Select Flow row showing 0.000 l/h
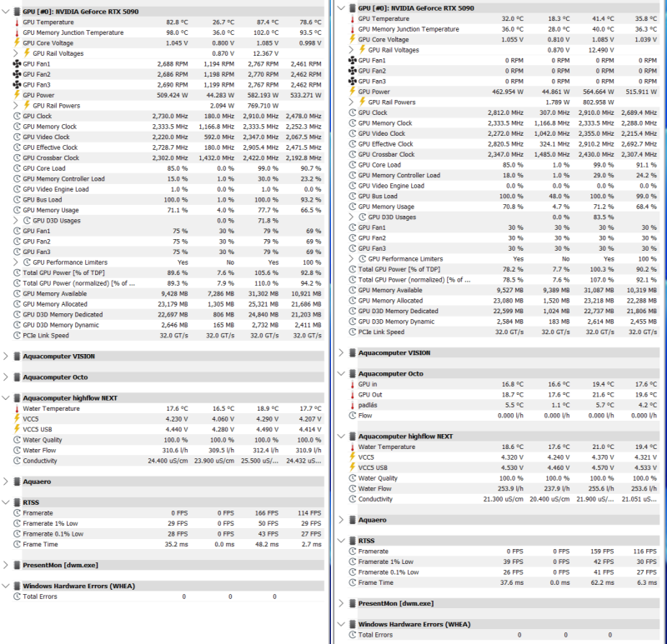The image size is (667, 644). (x=504, y=416)
